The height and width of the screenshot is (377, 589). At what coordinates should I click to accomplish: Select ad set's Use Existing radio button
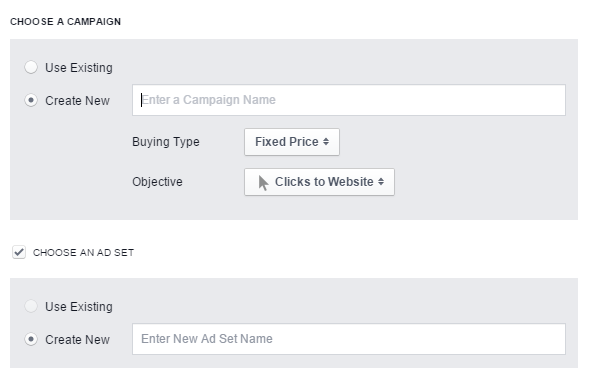[x=31, y=306]
